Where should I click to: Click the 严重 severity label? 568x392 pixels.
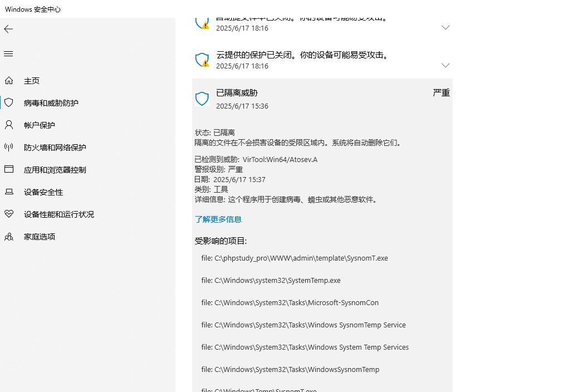[441, 93]
